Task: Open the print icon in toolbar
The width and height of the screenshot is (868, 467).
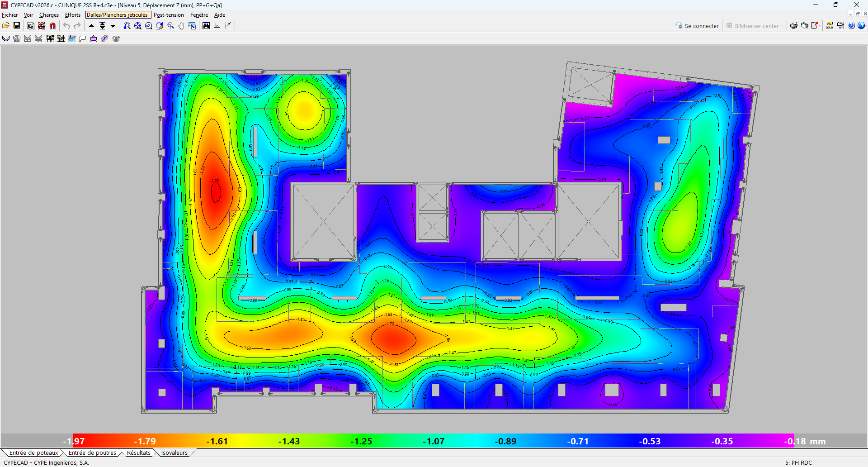Action: click(x=794, y=26)
